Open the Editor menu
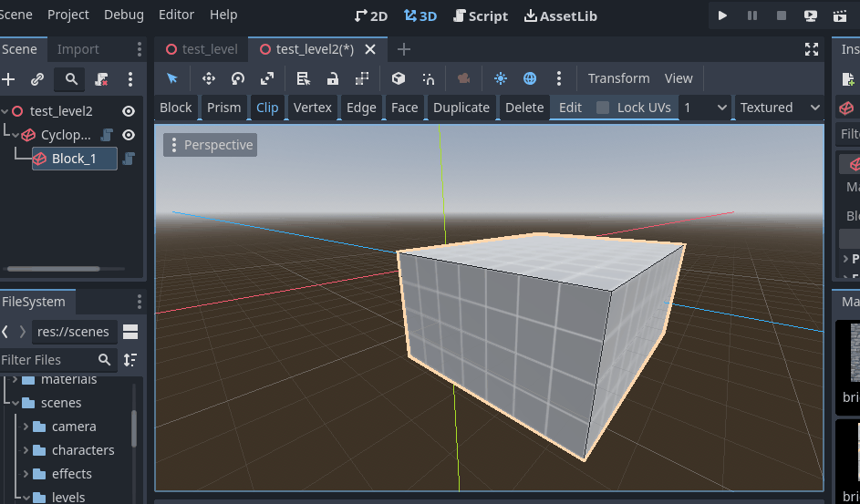860x504 pixels. point(176,15)
